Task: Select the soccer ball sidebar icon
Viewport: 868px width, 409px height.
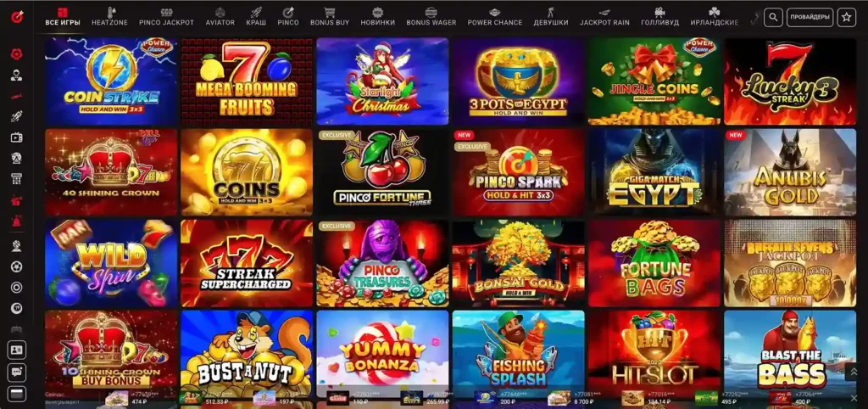Action: coord(17,266)
